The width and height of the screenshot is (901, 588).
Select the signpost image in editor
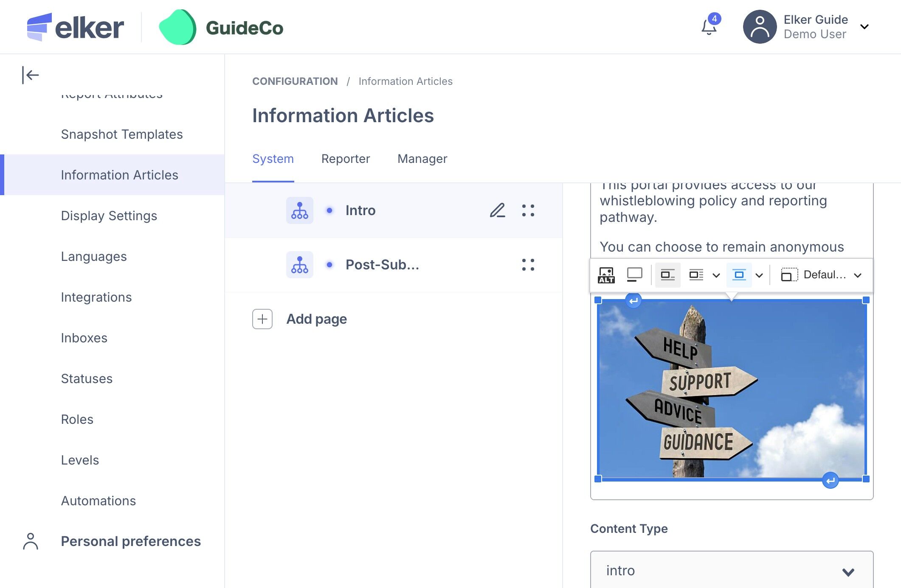732,389
